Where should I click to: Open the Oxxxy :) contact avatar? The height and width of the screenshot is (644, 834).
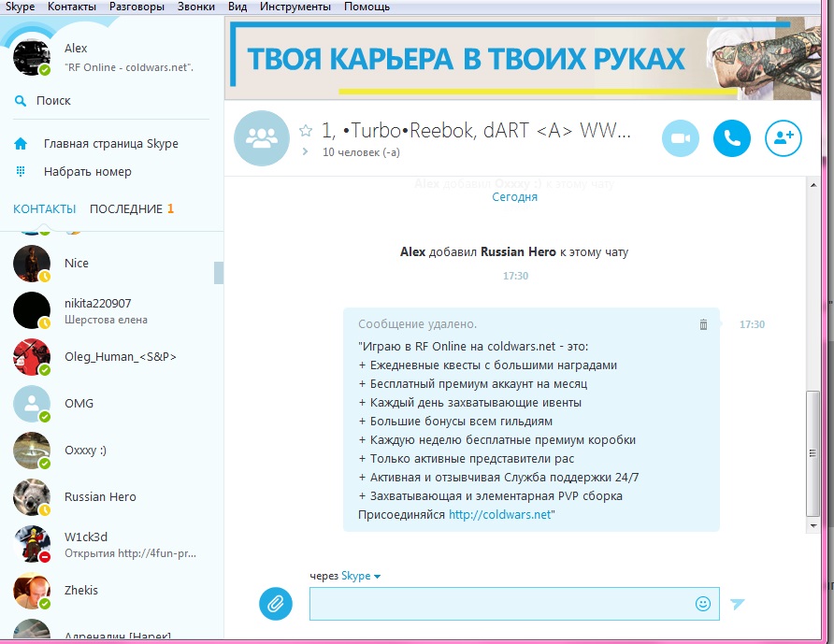point(32,451)
